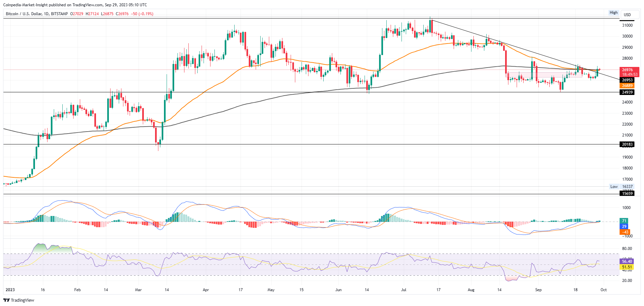Click the low price value L26875

click(x=107, y=14)
